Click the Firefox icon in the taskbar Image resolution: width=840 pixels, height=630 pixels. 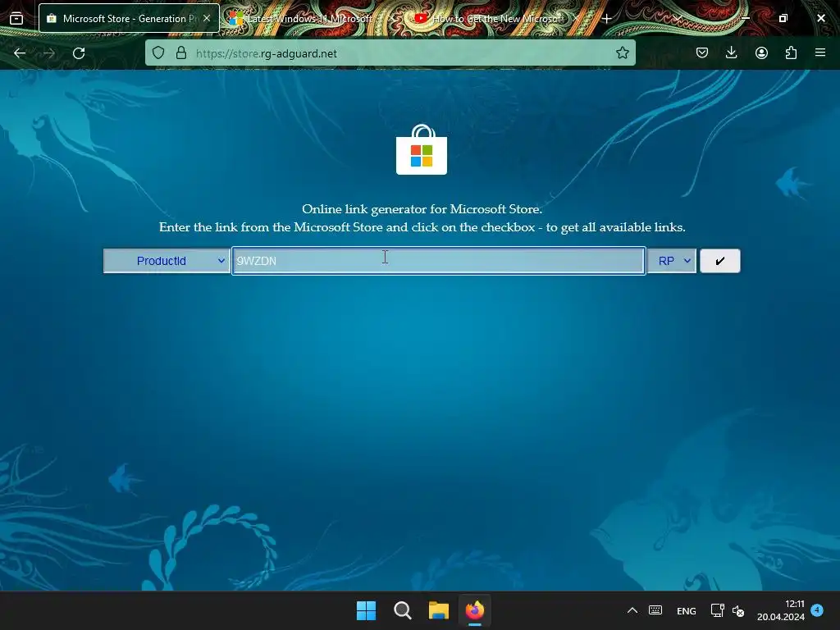tap(475, 610)
